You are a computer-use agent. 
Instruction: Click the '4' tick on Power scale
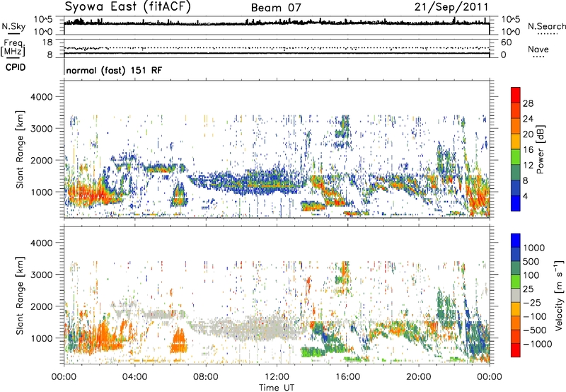(x=525, y=196)
